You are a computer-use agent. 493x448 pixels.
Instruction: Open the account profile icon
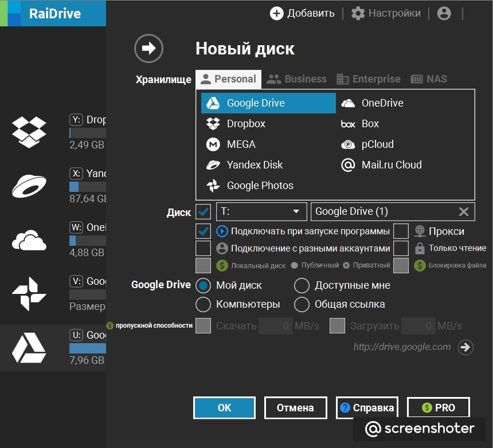pos(444,13)
